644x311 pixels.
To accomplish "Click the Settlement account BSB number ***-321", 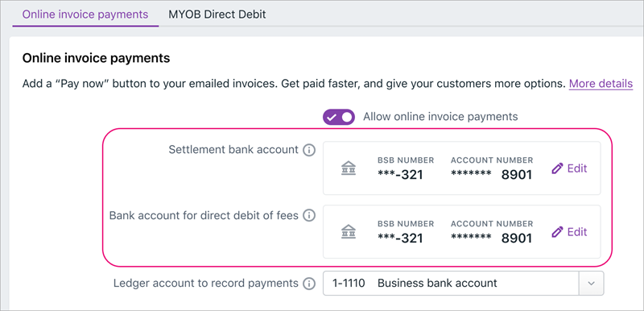I will click(400, 176).
